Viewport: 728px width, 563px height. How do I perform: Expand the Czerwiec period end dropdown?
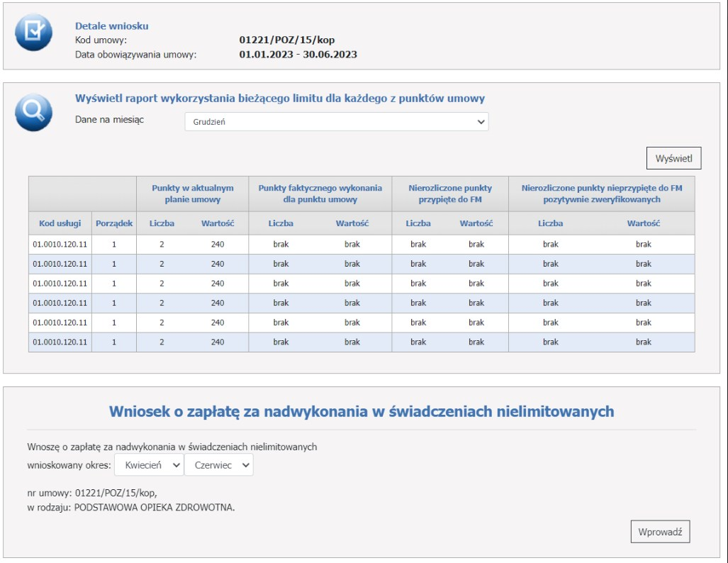pos(218,465)
